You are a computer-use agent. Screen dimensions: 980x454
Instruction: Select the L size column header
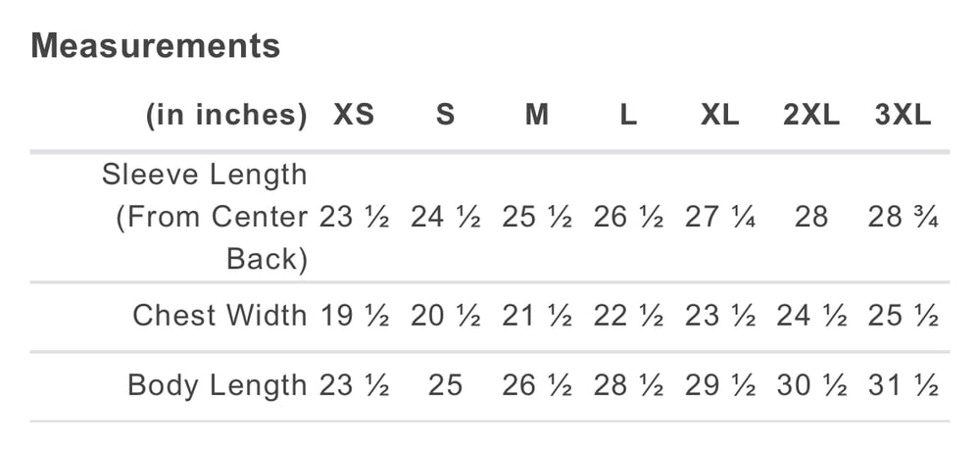click(629, 115)
